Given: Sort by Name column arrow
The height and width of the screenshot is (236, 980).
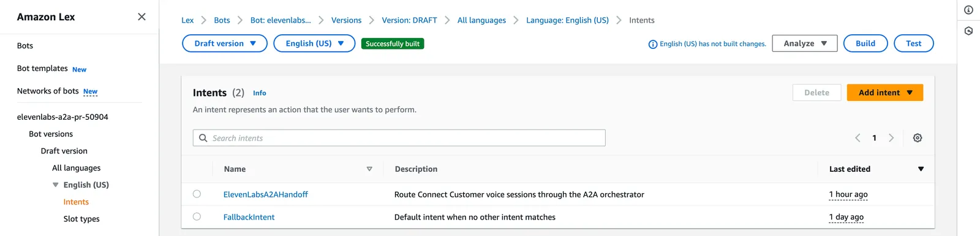Looking at the screenshot, I should click(x=369, y=169).
